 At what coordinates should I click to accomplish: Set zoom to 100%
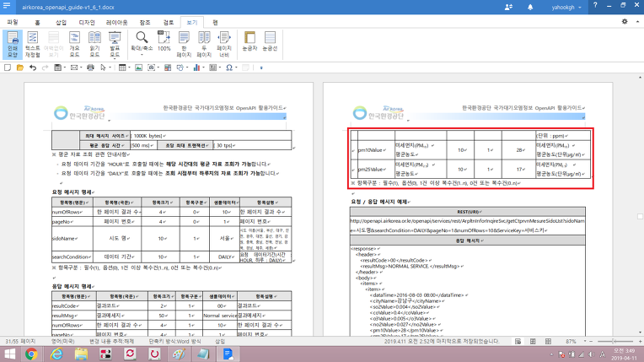pyautogui.click(x=164, y=41)
